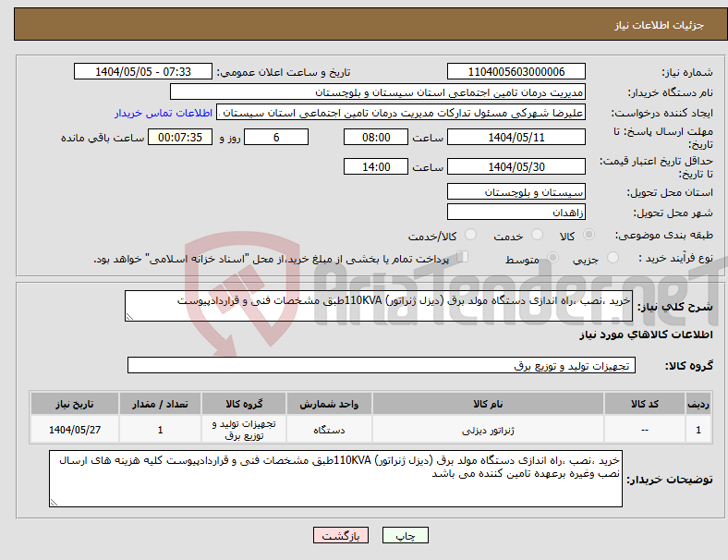
Task: Click the شرح کلی نیاز description textarea
Action: [379, 306]
